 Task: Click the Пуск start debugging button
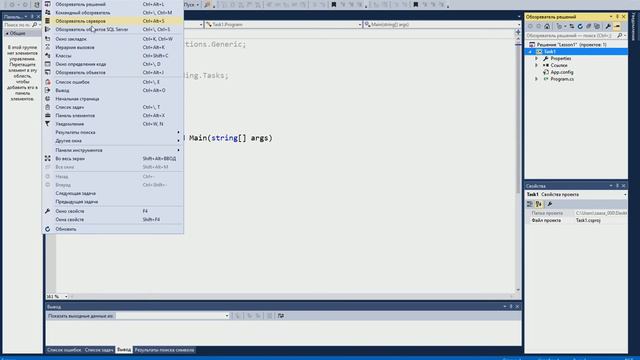tap(189, 4)
